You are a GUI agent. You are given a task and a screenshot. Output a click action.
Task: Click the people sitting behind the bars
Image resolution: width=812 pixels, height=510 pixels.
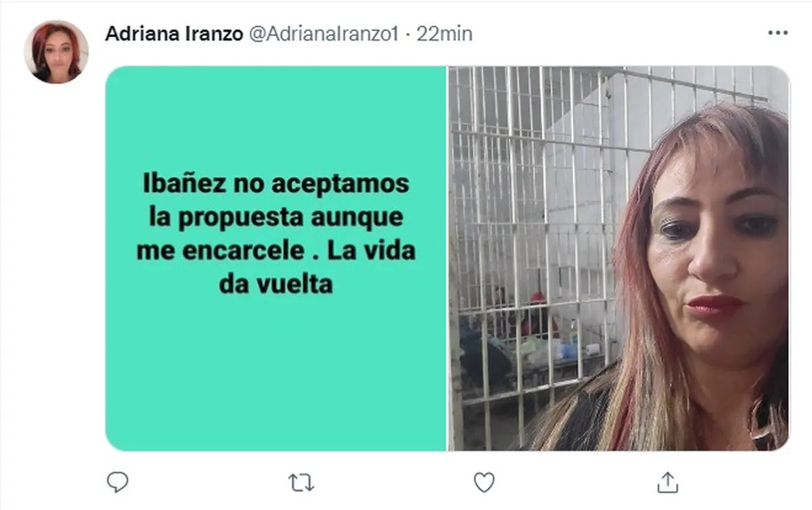coord(521,325)
